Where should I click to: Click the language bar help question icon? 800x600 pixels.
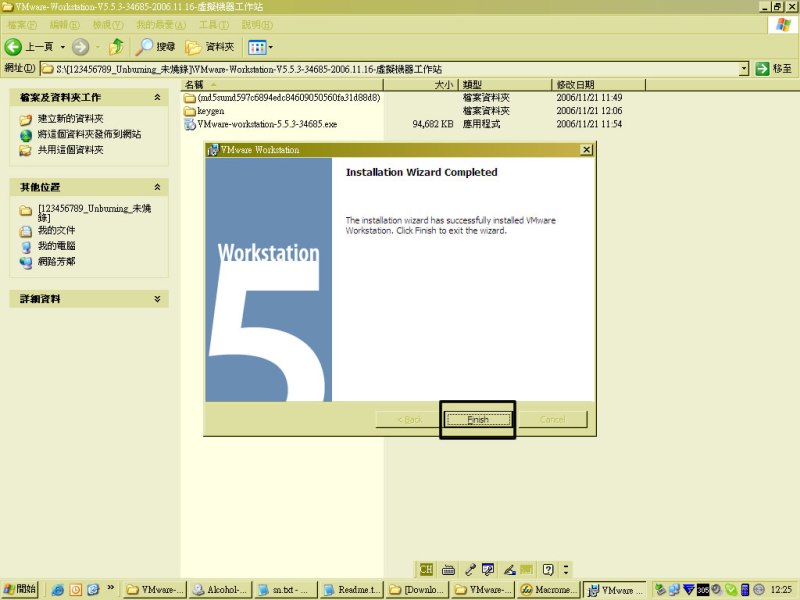coord(548,569)
